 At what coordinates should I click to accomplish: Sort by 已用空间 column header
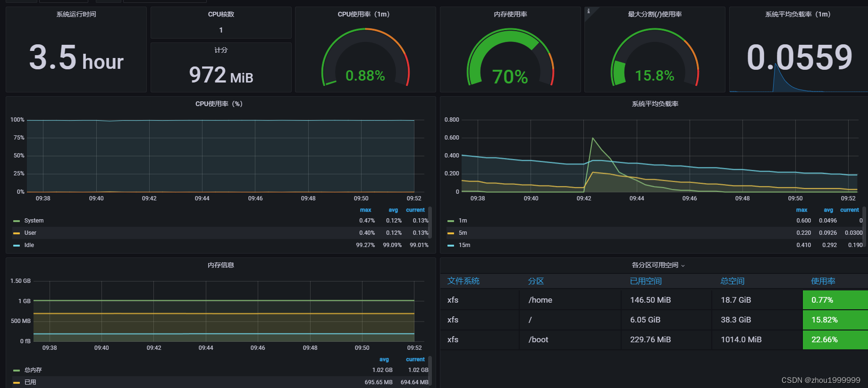(x=646, y=281)
